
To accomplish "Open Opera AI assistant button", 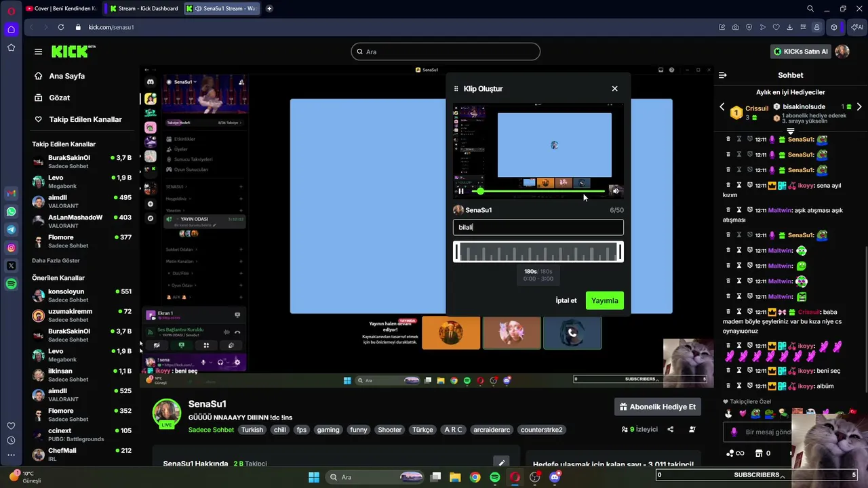I will 856,27.
